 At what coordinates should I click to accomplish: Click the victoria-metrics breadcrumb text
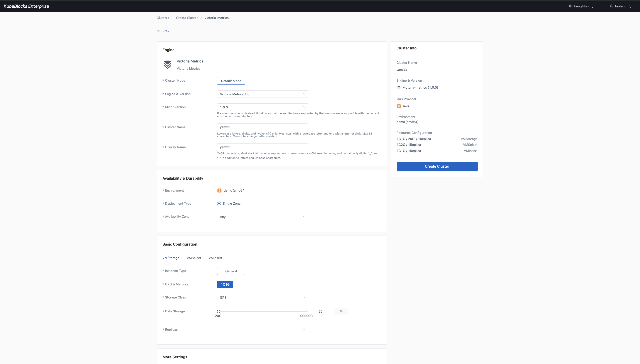point(216,18)
